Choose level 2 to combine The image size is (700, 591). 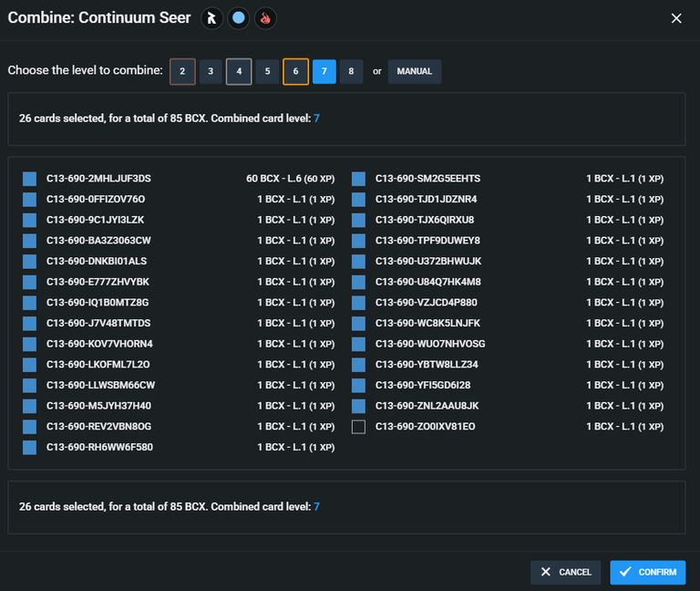182,71
